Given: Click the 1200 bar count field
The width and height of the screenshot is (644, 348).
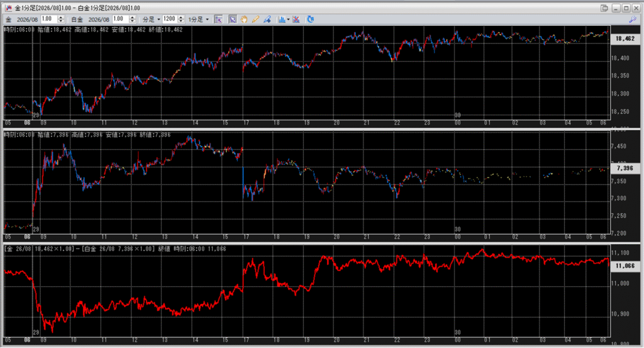Looking at the screenshot, I should tap(170, 20).
